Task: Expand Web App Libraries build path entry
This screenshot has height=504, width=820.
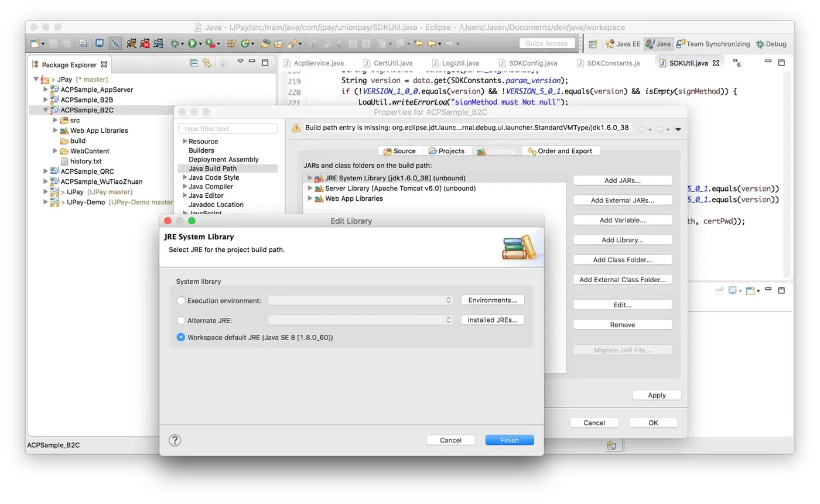Action: click(x=310, y=198)
